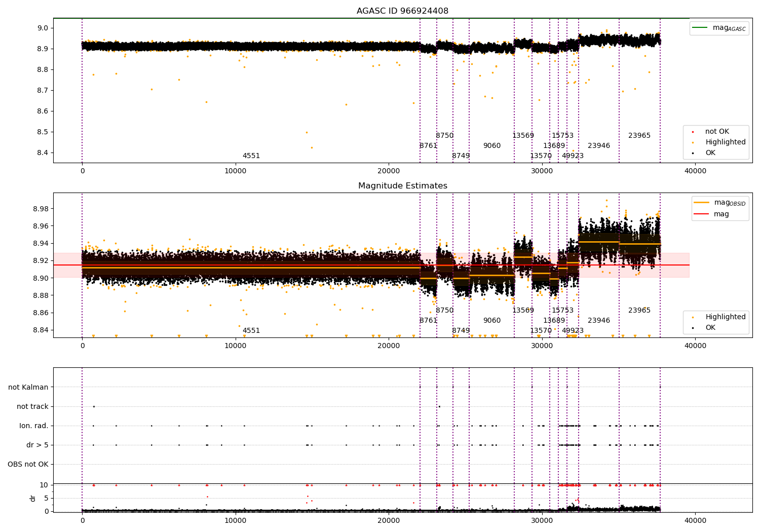This screenshot has width=760, height=532.
Task: Click the '8.86' y-axis tick label
Action: [42, 313]
